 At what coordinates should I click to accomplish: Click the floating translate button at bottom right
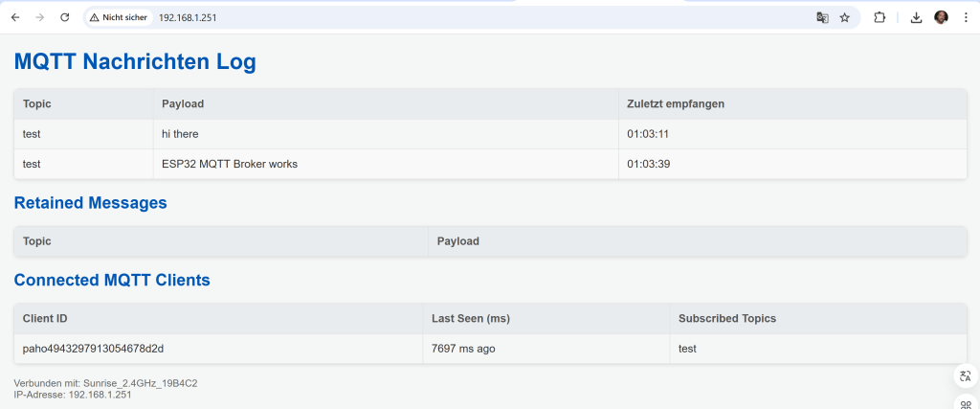965,376
